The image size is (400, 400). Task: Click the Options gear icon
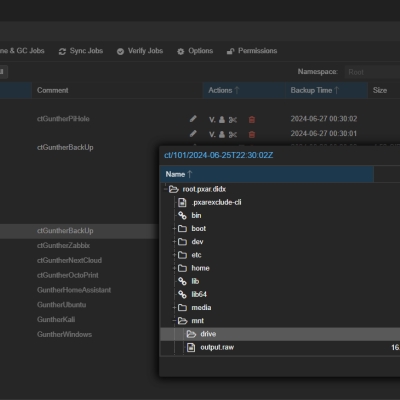pos(181,52)
